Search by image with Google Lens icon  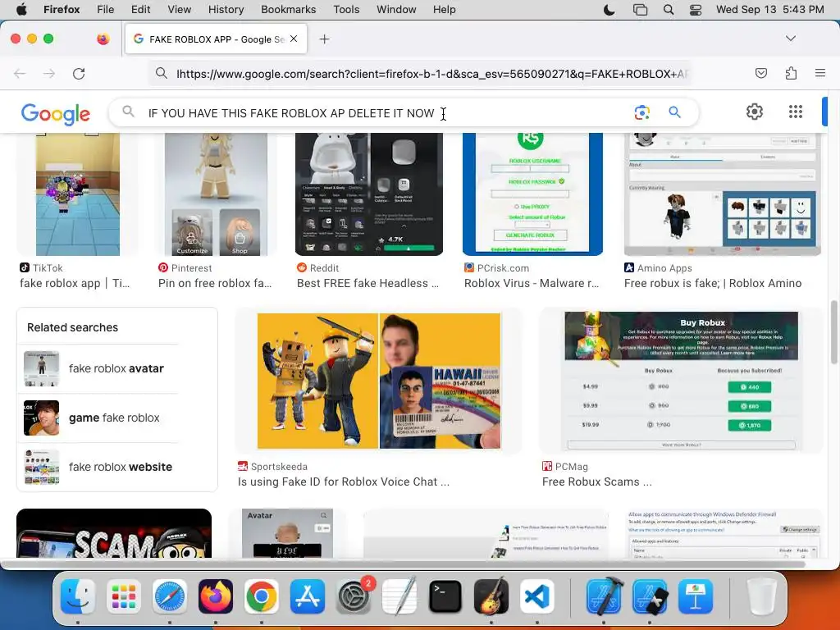(x=641, y=112)
